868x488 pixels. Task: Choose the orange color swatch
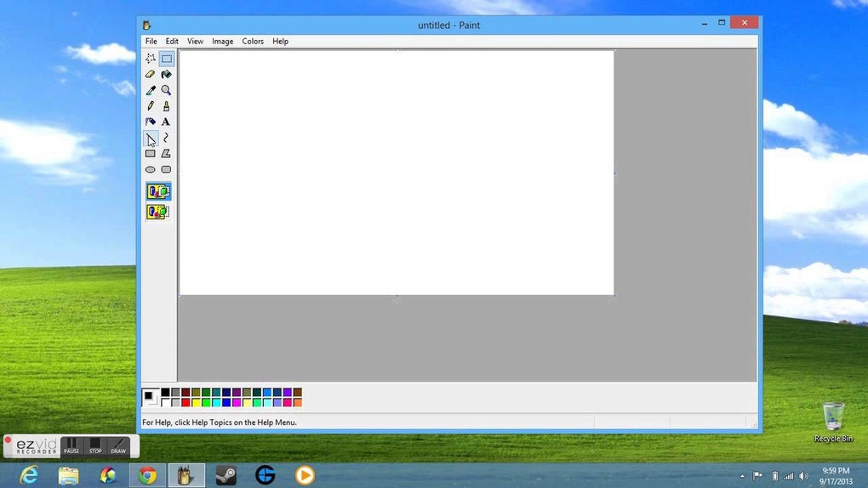298,403
